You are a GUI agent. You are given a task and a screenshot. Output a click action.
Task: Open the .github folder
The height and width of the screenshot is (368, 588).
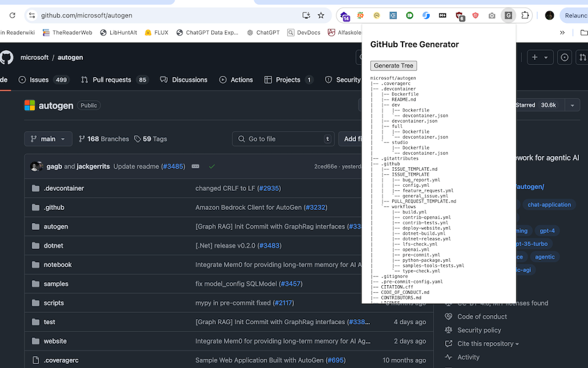(54, 207)
